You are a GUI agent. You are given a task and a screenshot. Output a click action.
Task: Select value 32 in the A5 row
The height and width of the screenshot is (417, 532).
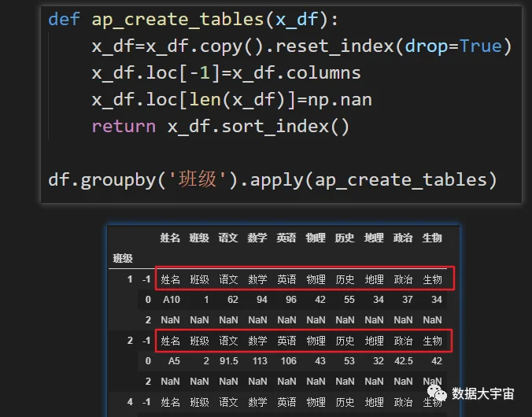(379, 361)
